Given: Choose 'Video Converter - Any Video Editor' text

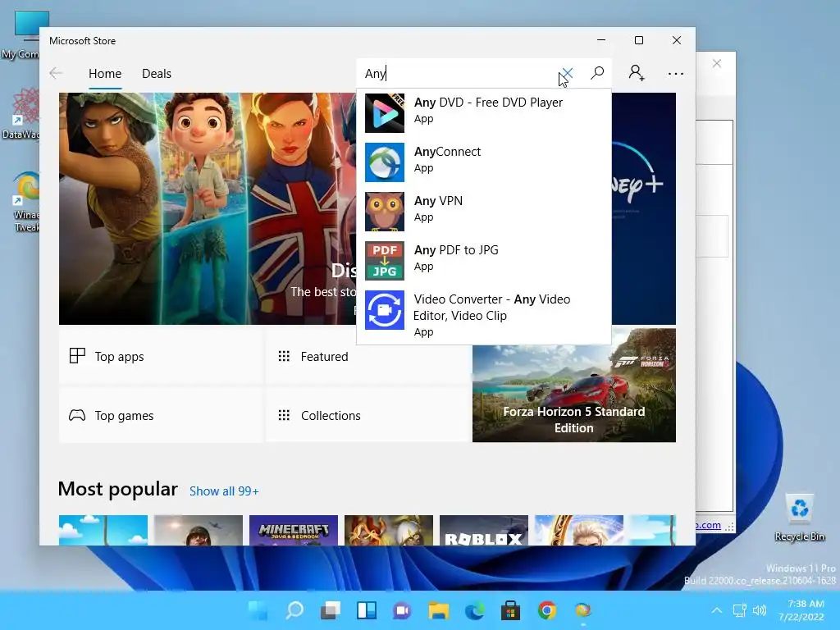Looking at the screenshot, I should point(492,308).
